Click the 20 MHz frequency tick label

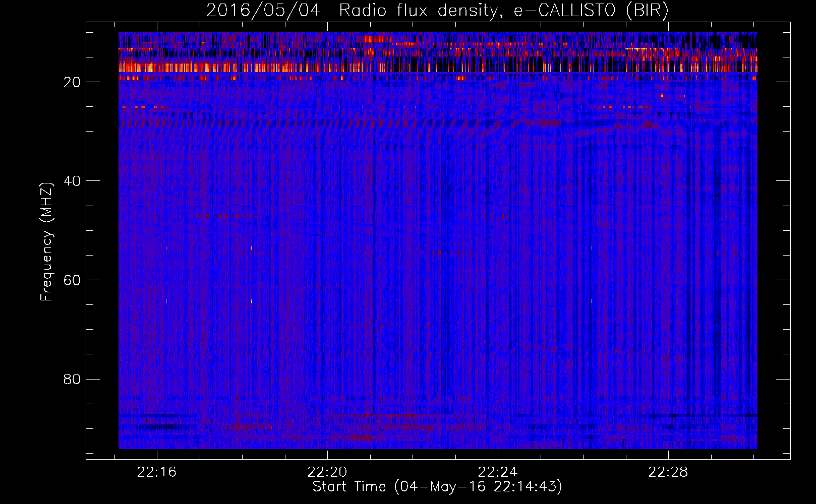click(72, 82)
